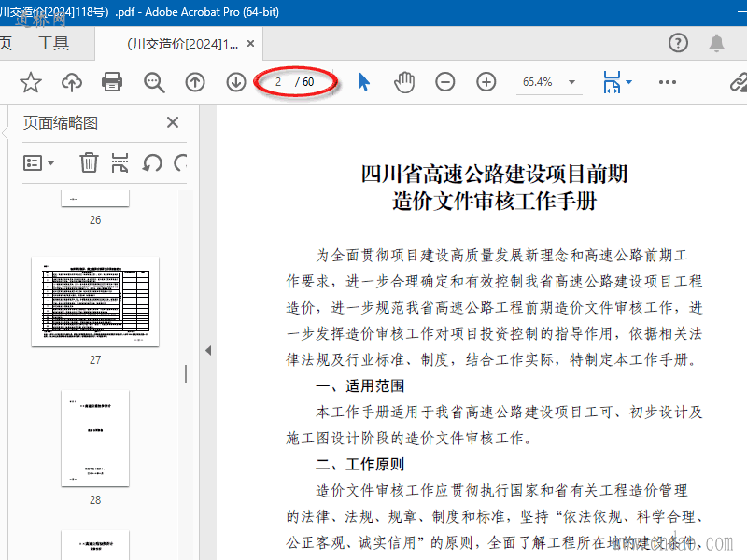Open thumbnail panel options menu
The height and width of the screenshot is (560, 747).
tap(38, 163)
